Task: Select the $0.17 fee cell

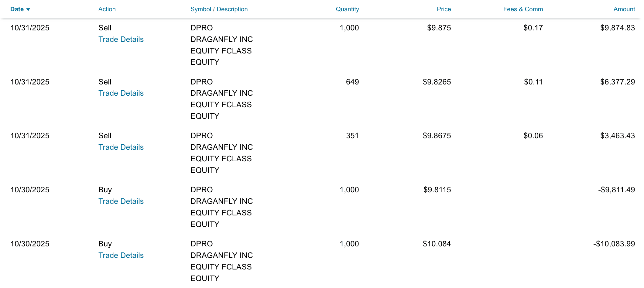Action: 533,28
